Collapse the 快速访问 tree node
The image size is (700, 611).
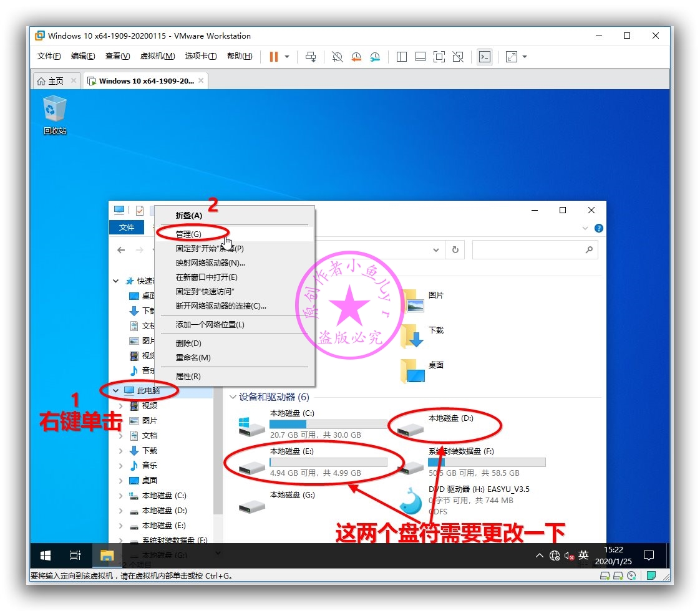115,281
